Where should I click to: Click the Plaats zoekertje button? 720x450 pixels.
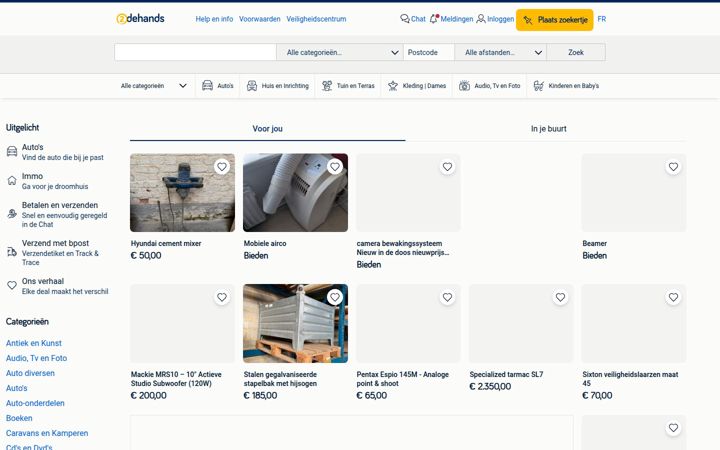(x=554, y=20)
